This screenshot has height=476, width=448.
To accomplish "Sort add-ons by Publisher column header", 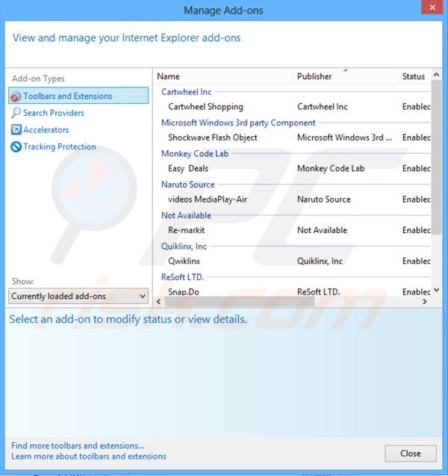I will coord(345,76).
